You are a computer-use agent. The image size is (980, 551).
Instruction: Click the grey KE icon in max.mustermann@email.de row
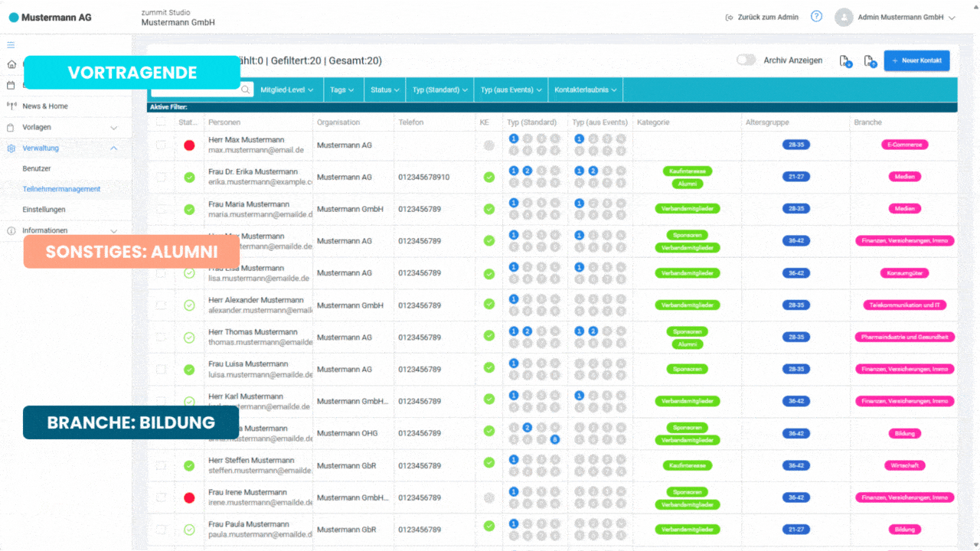[x=489, y=145]
